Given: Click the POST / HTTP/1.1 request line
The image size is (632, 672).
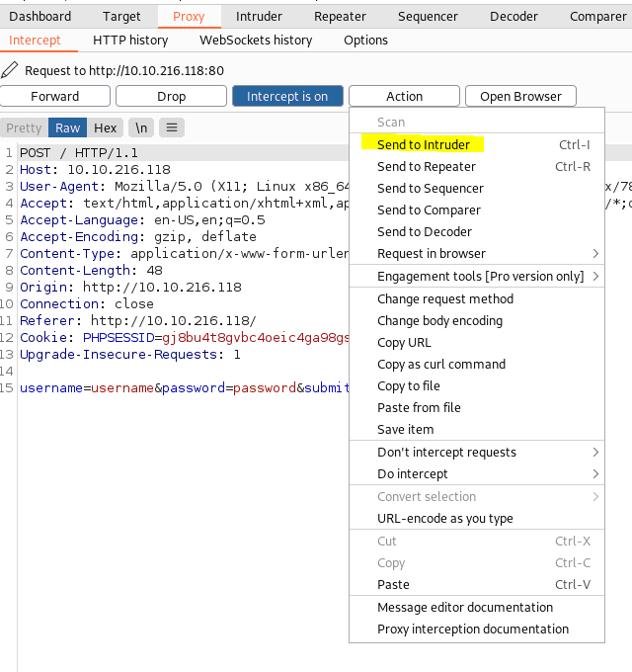Looking at the screenshot, I should [x=79, y=153].
